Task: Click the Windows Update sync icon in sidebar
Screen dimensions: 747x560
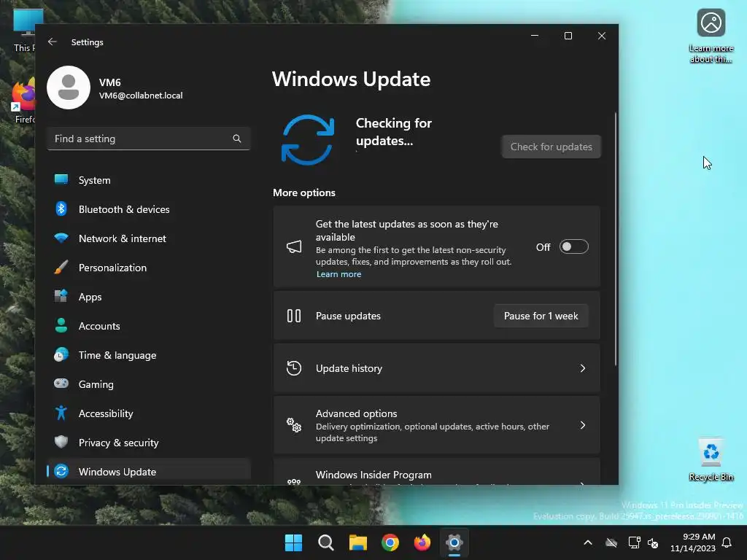Action: pyautogui.click(x=61, y=471)
